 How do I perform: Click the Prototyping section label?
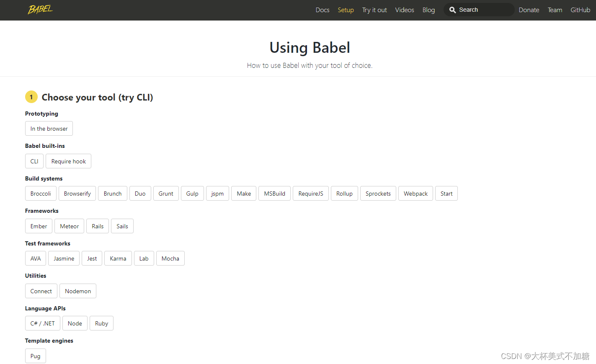(41, 114)
